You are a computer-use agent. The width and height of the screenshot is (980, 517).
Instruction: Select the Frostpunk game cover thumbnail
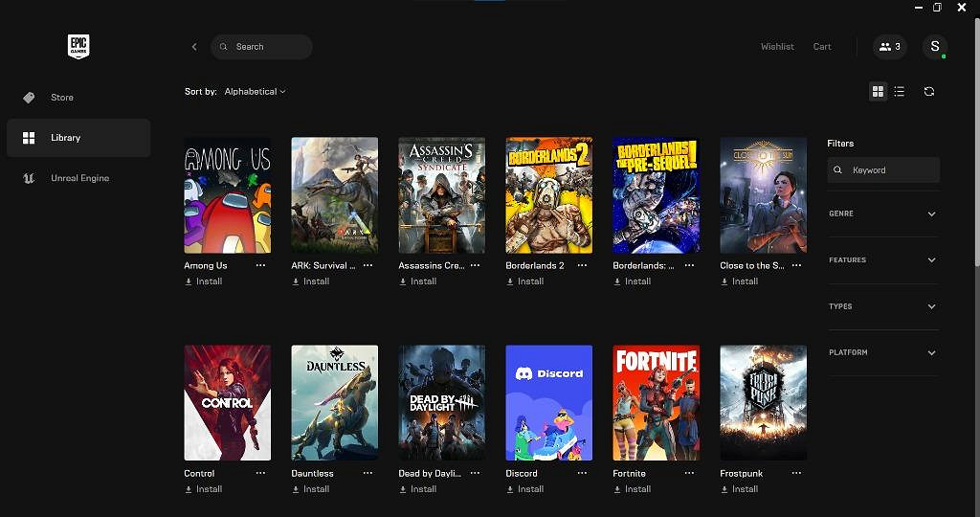pos(763,403)
